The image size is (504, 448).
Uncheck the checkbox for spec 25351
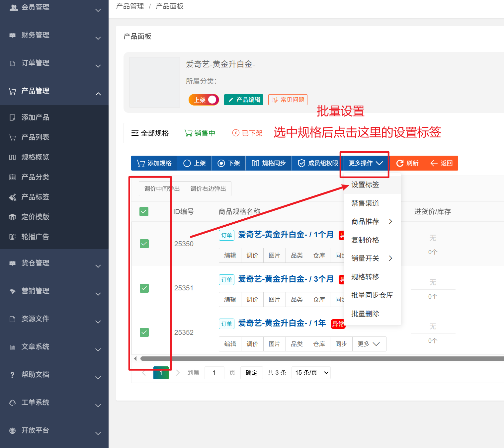[144, 288]
